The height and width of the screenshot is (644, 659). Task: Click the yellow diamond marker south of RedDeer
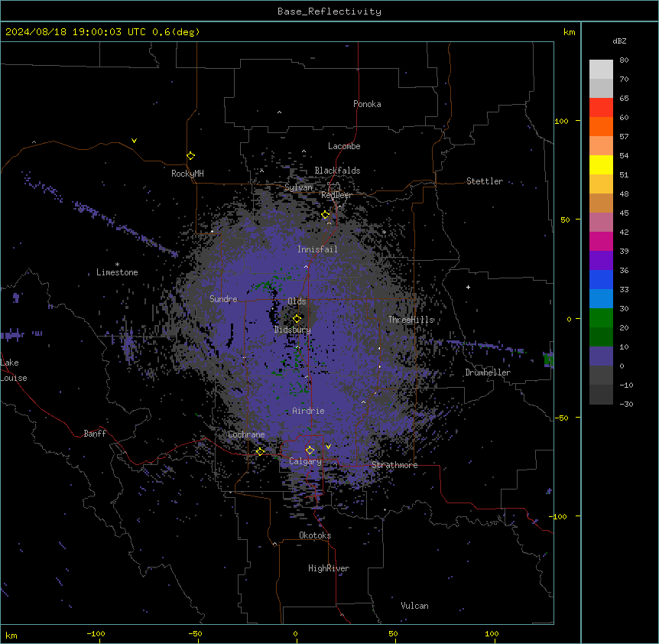[326, 215]
